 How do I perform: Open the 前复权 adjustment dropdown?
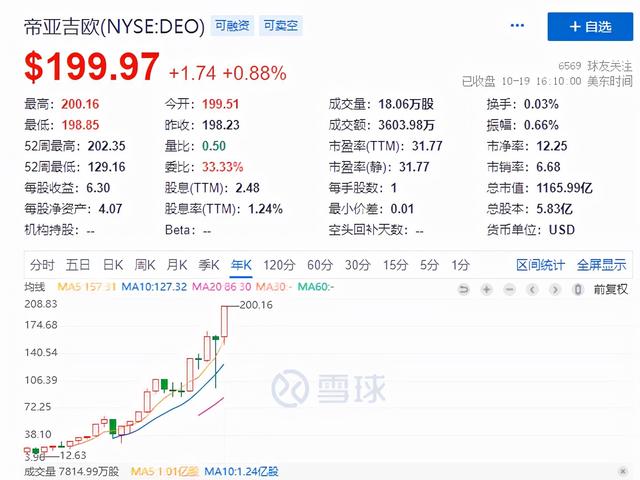(611, 289)
